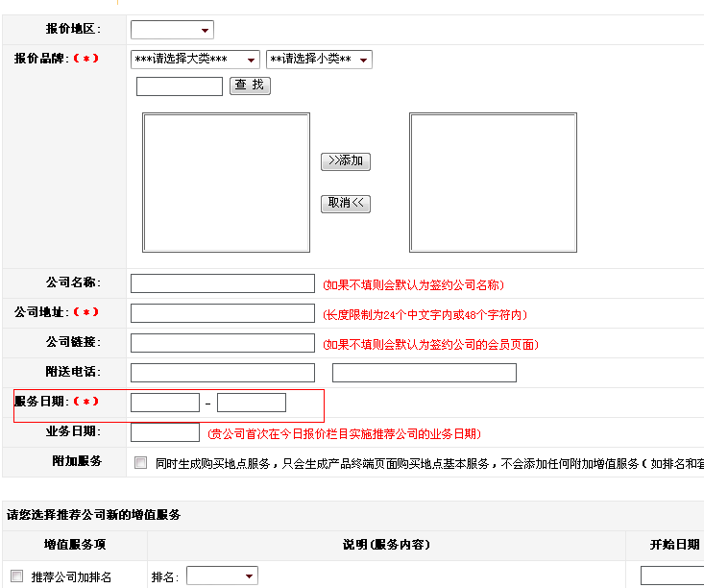Click the 公司链接 input field
The height and width of the screenshot is (588, 704).
[x=223, y=343]
